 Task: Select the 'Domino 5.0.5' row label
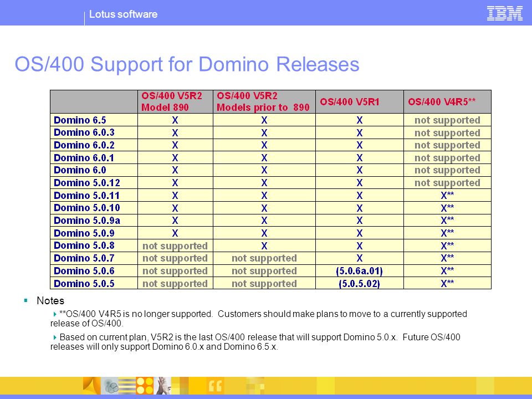[84, 283]
